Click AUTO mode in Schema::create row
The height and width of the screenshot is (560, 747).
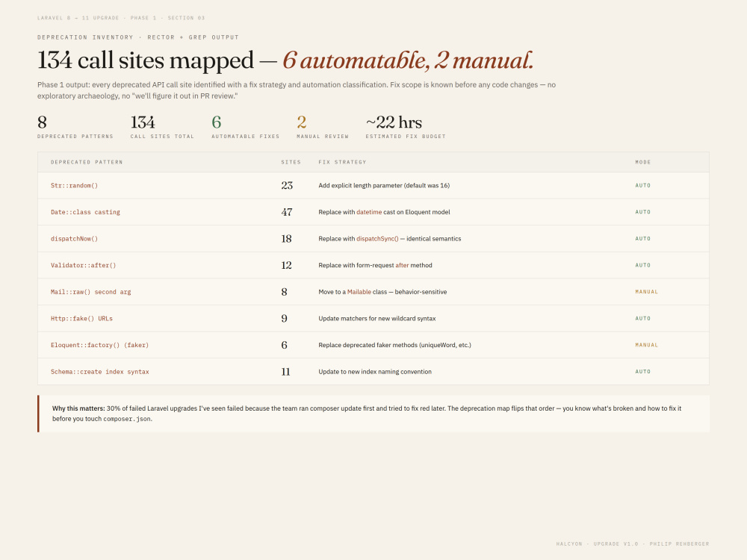[x=642, y=373]
